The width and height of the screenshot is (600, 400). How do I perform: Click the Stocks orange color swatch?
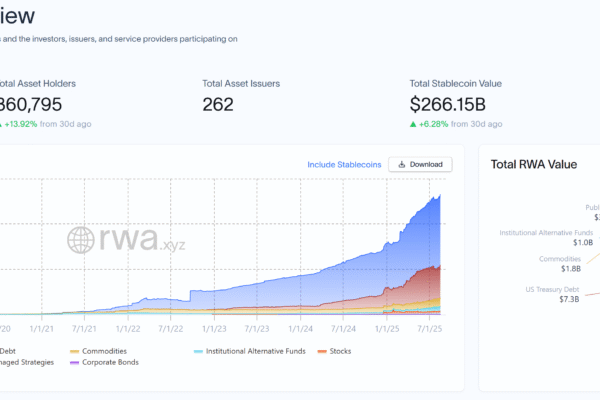coord(321,351)
